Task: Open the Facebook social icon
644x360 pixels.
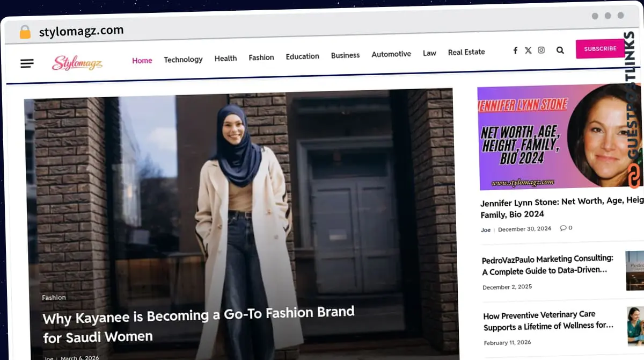Action: tap(515, 50)
